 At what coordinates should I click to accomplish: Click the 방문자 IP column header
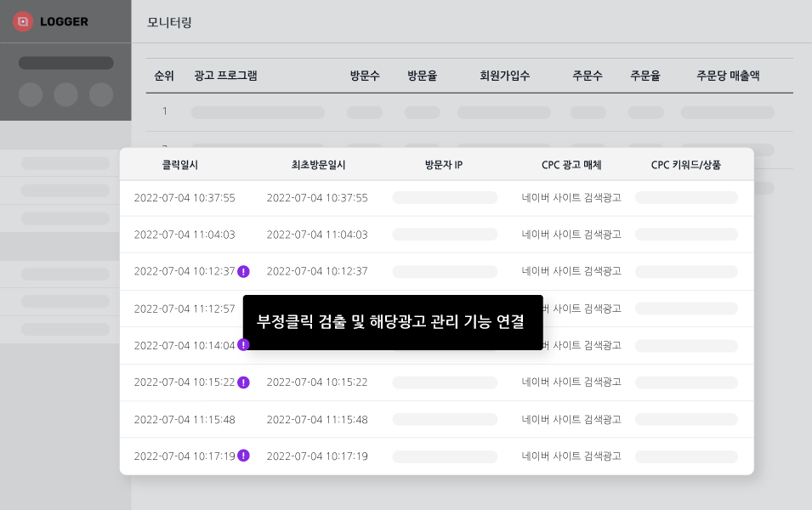[x=443, y=165]
